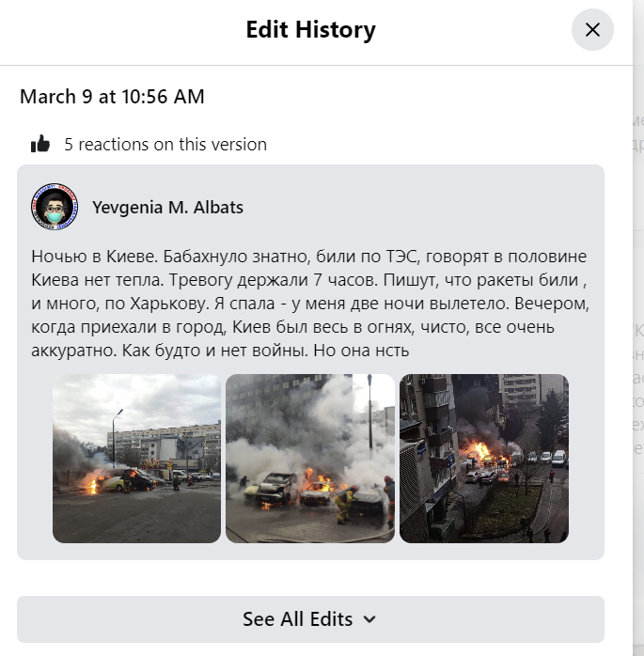Open the Yevgenia M. Albats name link

pyautogui.click(x=167, y=207)
